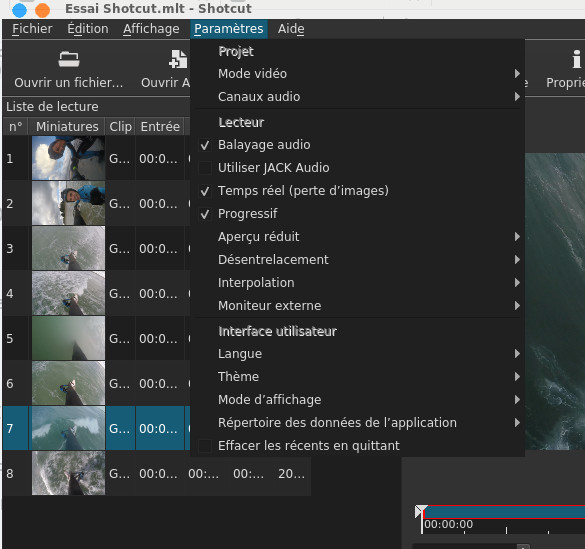This screenshot has width=585, height=549.
Task: Select playlist clip 5 thumbnail
Action: click(x=68, y=338)
